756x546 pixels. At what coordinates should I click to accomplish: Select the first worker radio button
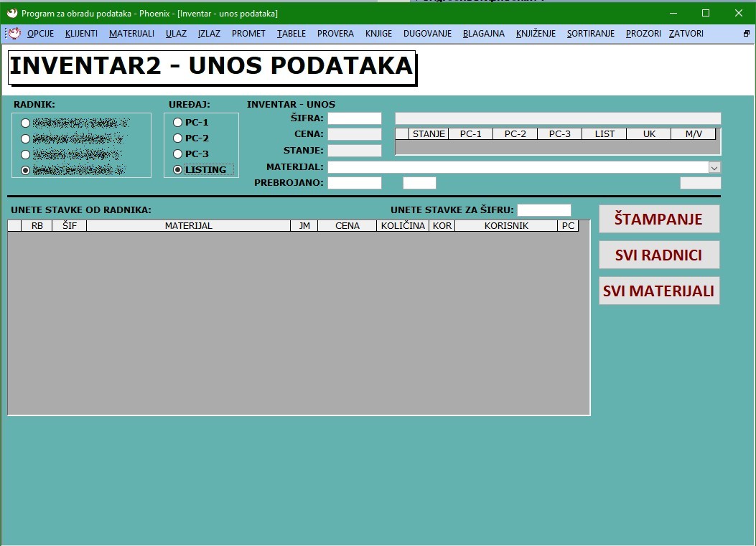(x=26, y=123)
